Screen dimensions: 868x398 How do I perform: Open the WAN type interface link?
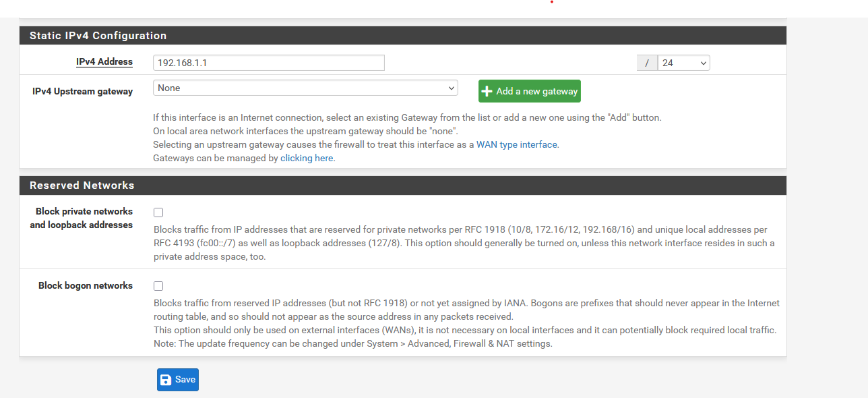point(517,144)
